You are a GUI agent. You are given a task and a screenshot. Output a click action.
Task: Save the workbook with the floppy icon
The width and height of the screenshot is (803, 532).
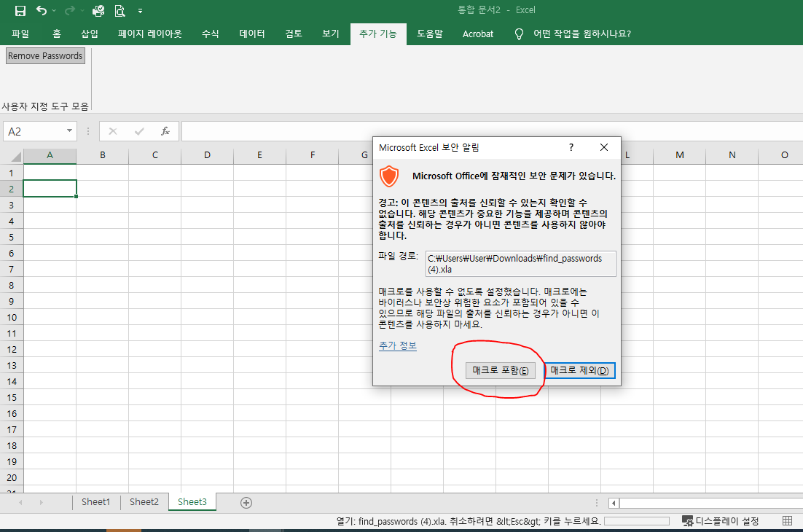coord(20,10)
